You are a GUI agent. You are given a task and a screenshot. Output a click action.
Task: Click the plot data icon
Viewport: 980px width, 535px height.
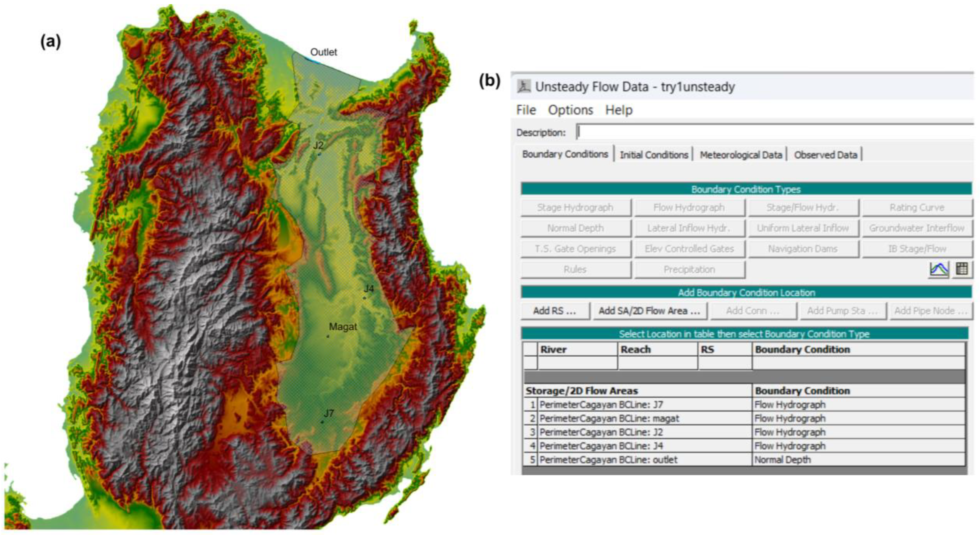point(939,269)
